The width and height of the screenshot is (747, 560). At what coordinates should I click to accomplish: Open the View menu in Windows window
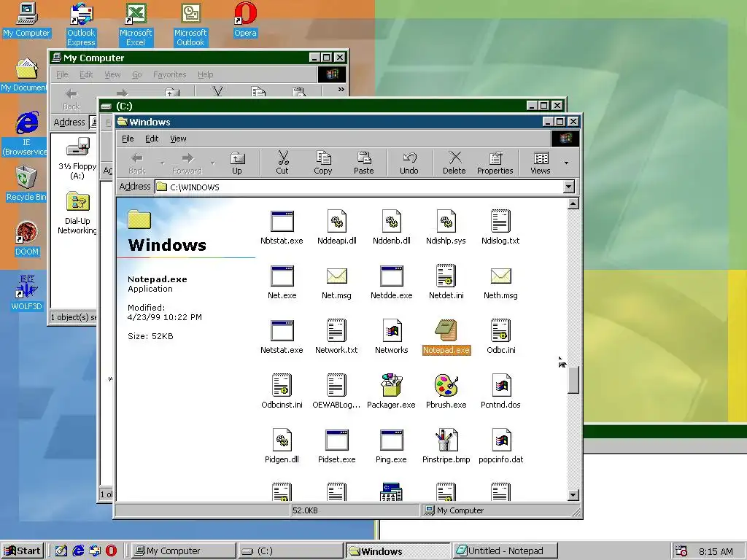[178, 139]
